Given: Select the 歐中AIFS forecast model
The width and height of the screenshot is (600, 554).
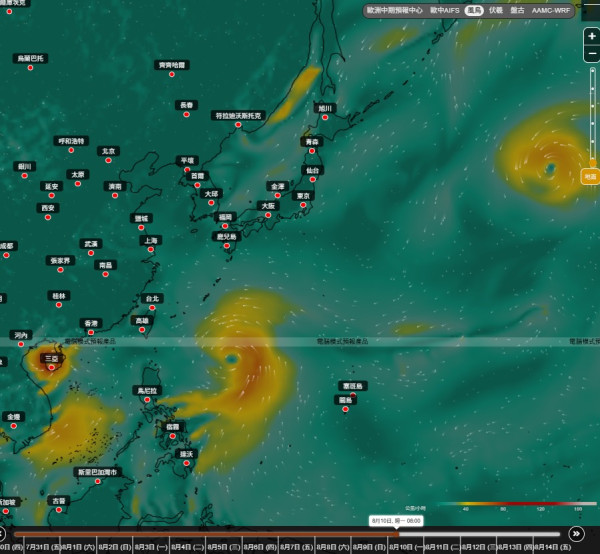Looking at the screenshot, I should click(445, 10).
